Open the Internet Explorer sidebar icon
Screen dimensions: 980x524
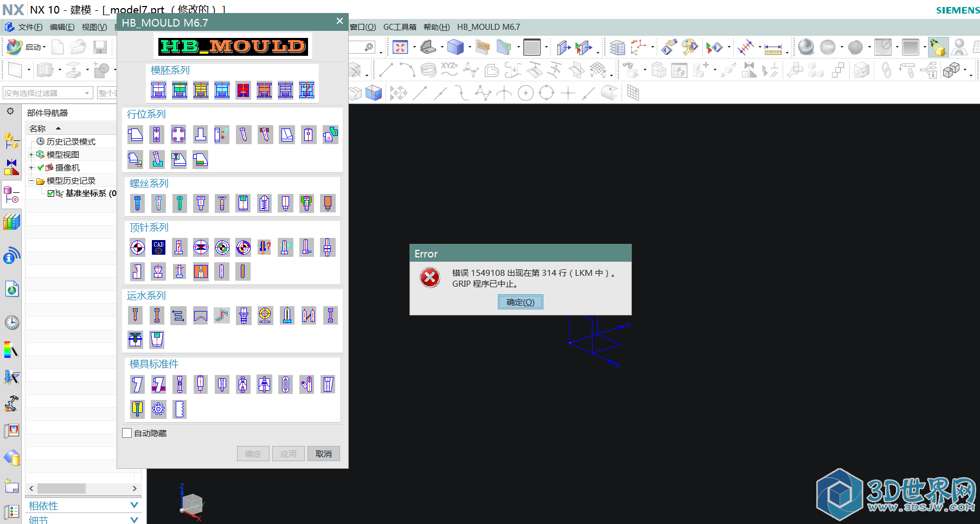12,289
